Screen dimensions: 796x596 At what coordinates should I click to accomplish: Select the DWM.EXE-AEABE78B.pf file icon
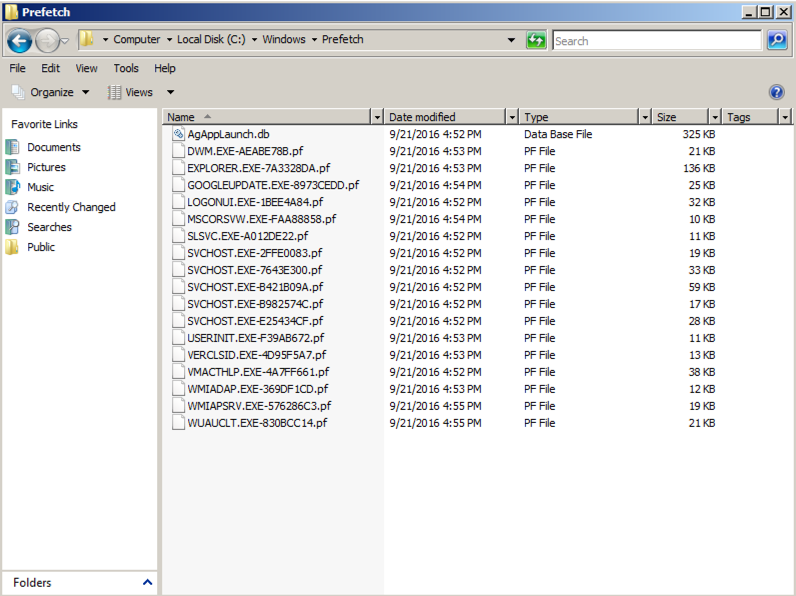point(178,151)
